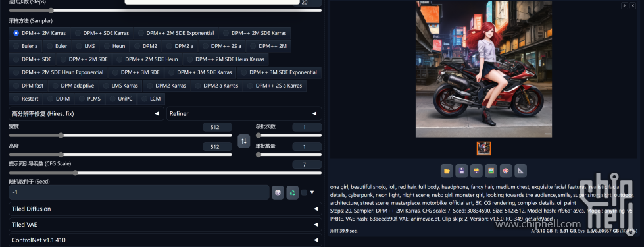The width and height of the screenshot is (644, 247).
Task: Click the recycle reuse seed icon
Action: (293, 192)
